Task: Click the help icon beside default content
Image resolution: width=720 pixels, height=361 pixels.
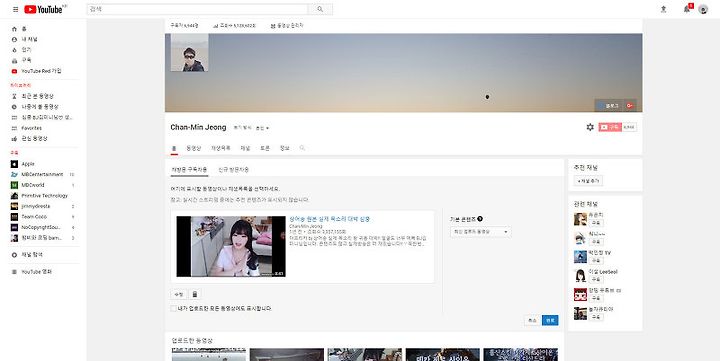Action: (480, 219)
